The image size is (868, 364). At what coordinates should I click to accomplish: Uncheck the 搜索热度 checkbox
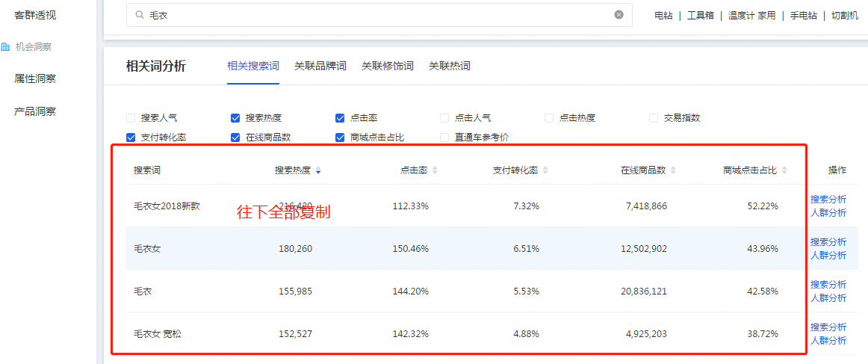[x=235, y=118]
